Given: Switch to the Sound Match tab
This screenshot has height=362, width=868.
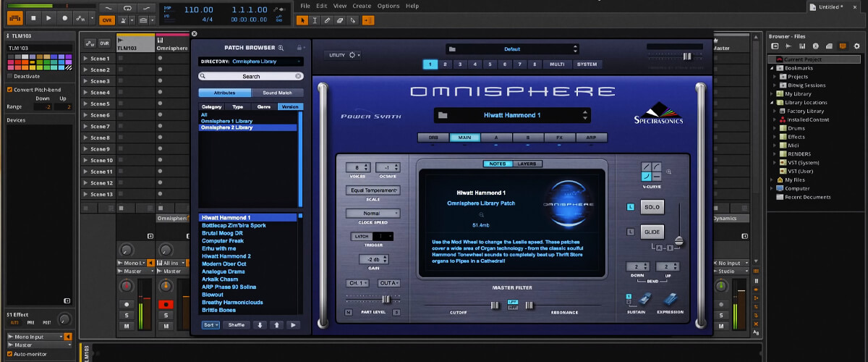Looking at the screenshot, I should coord(277,93).
